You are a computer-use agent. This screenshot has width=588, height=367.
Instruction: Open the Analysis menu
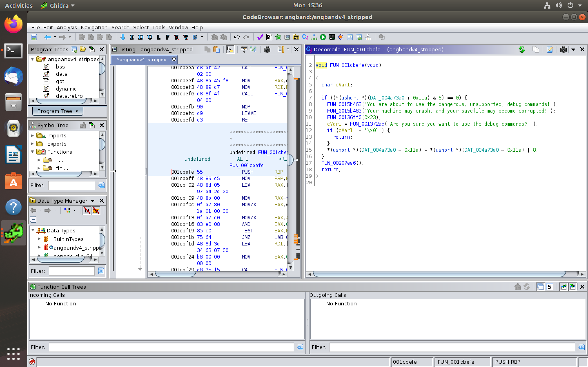[67, 28]
